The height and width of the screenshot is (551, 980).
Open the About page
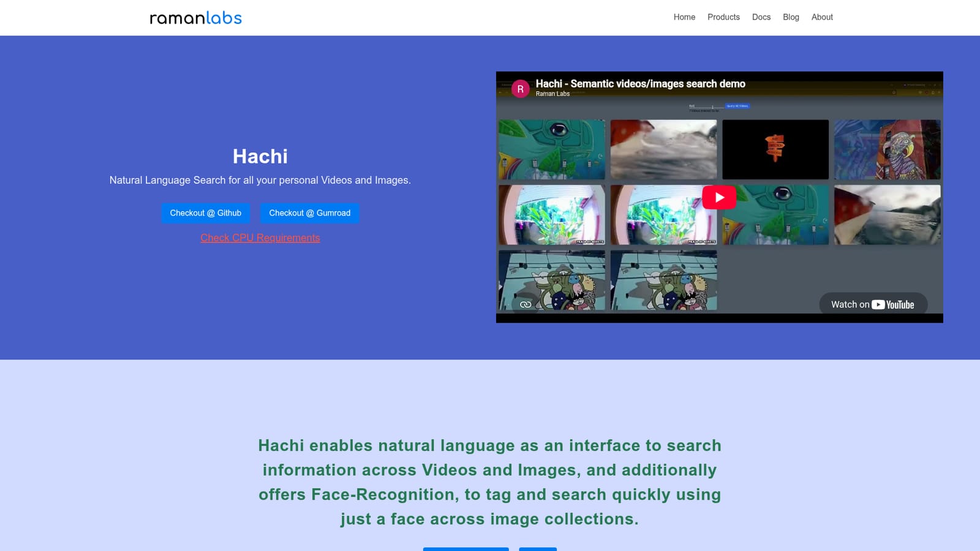pyautogui.click(x=822, y=17)
